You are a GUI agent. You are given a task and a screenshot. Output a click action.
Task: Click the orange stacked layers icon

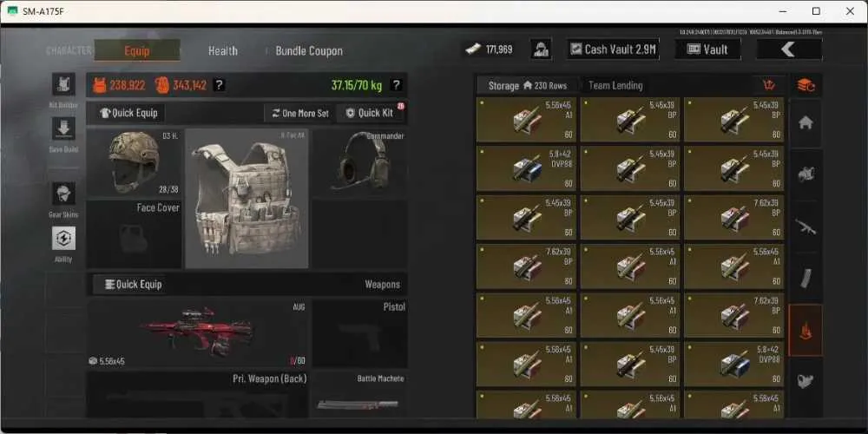(x=806, y=85)
